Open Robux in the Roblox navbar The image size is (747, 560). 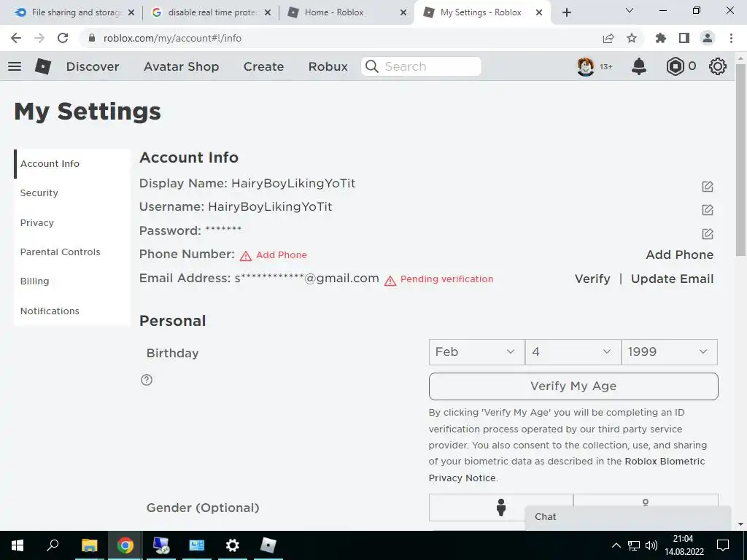click(x=328, y=66)
